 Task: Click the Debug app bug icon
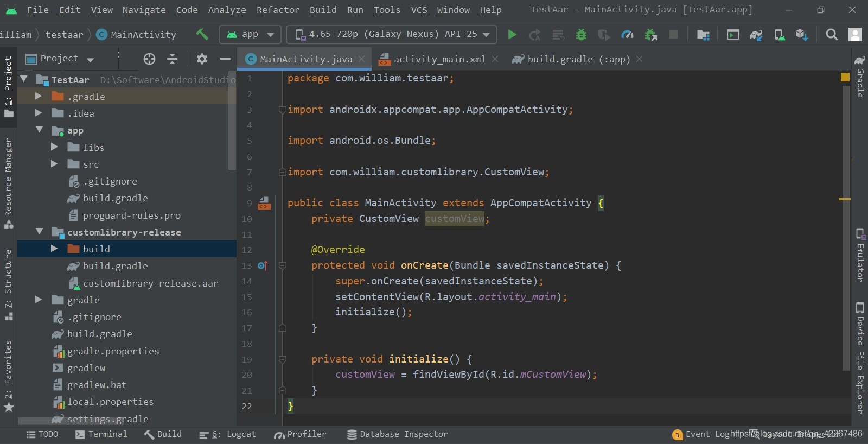pyautogui.click(x=581, y=35)
